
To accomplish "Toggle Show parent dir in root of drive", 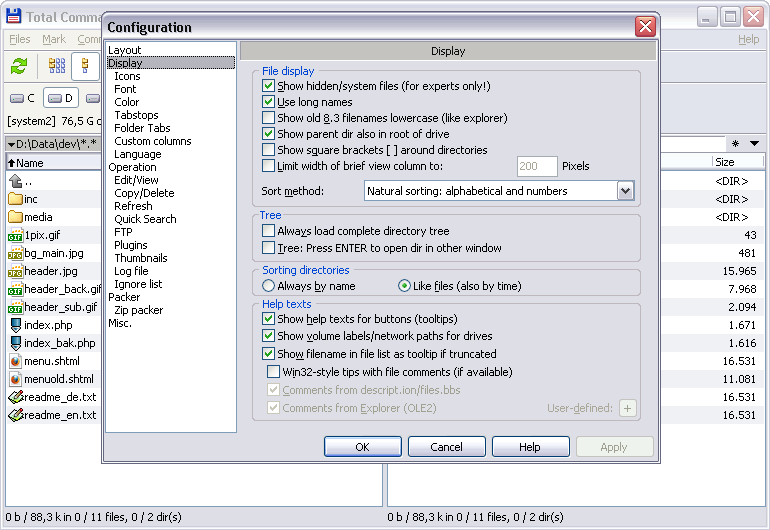I will pyautogui.click(x=268, y=134).
